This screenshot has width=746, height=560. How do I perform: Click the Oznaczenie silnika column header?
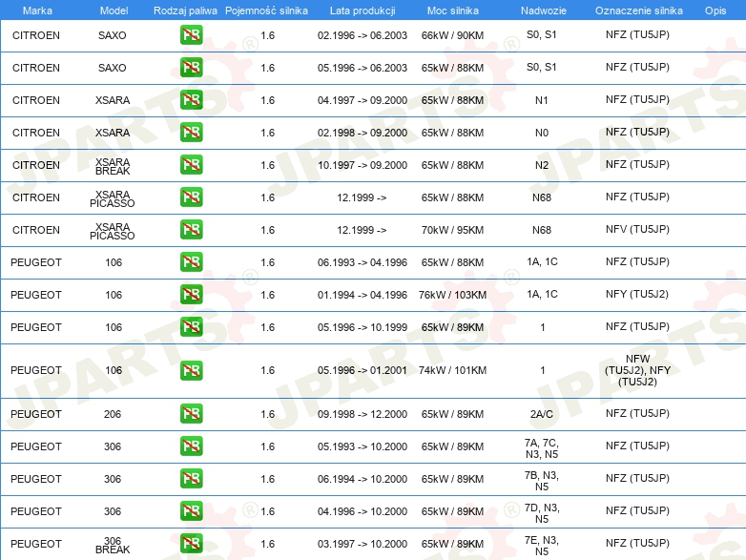(x=639, y=10)
